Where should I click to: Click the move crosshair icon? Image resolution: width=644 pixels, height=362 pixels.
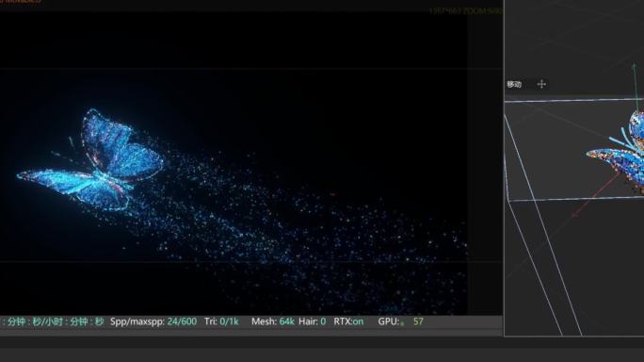(x=541, y=84)
